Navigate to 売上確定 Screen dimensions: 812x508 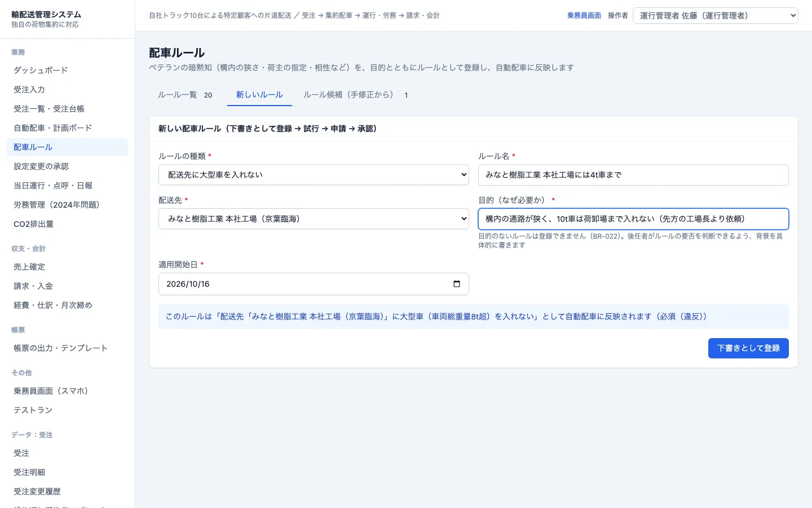point(67,267)
